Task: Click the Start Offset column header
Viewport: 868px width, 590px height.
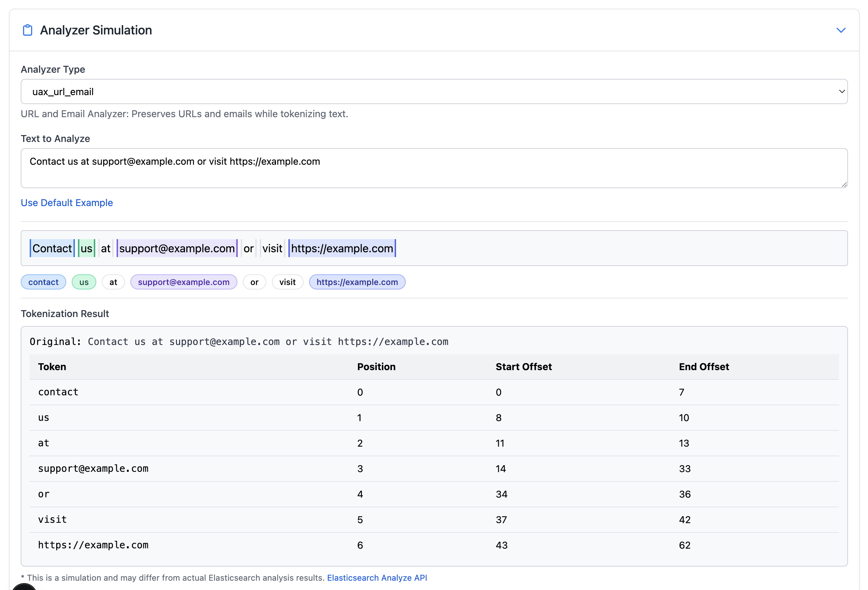Action: tap(523, 367)
